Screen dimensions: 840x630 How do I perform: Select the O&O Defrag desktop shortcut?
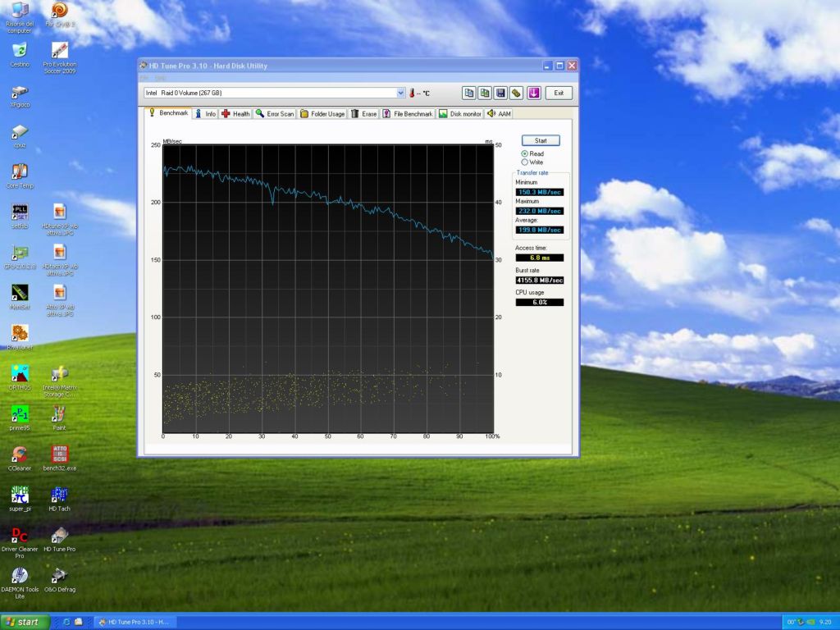coord(59,579)
